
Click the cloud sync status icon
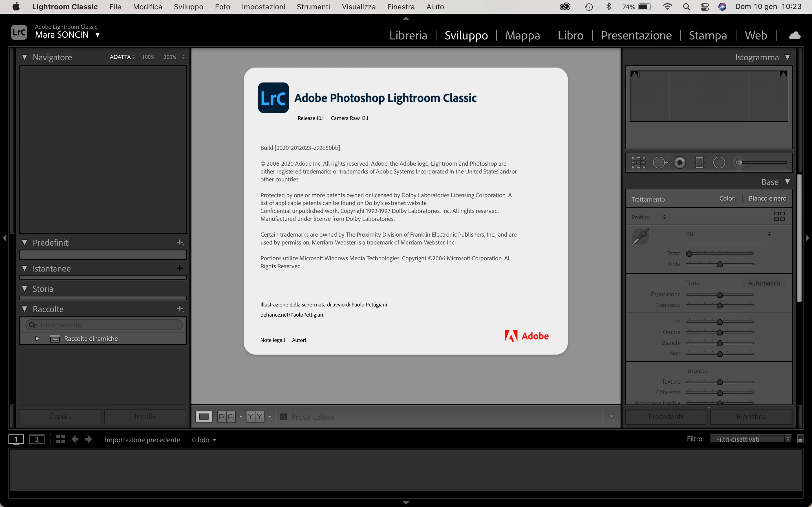(795, 35)
